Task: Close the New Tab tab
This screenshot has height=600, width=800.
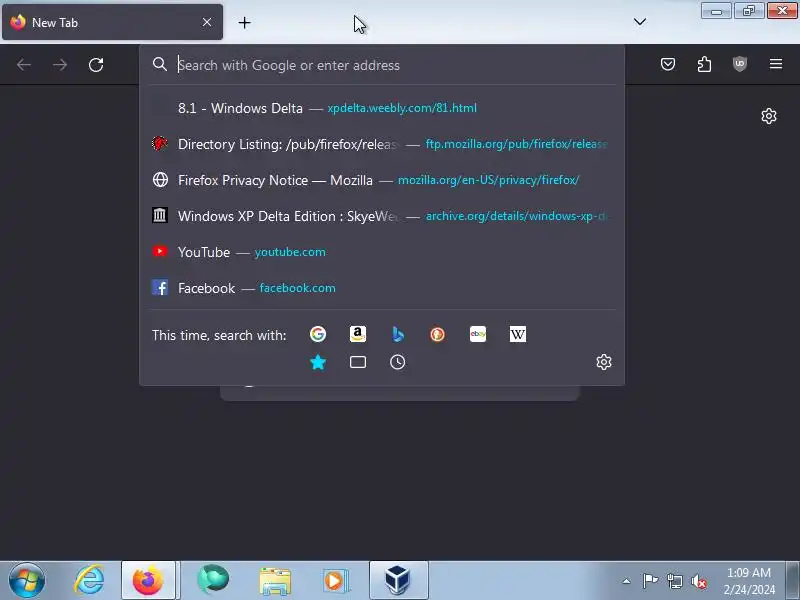Action: coord(207,22)
